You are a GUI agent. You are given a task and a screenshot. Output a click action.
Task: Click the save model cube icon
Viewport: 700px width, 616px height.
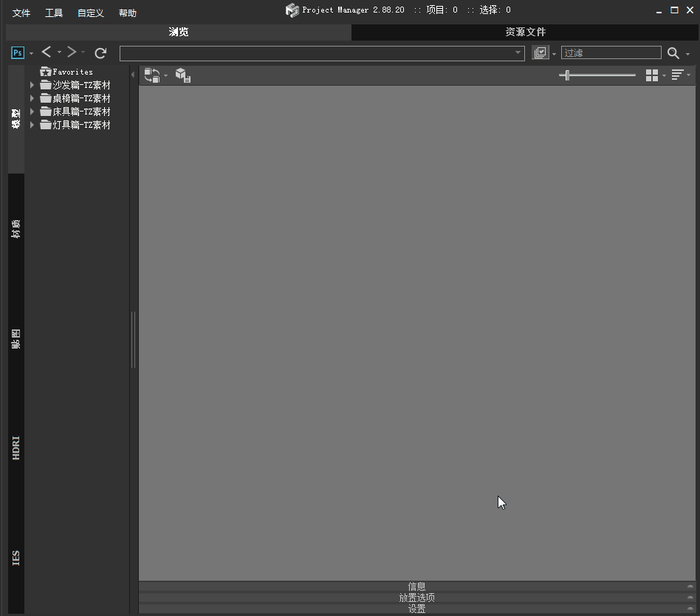pyautogui.click(x=183, y=75)
